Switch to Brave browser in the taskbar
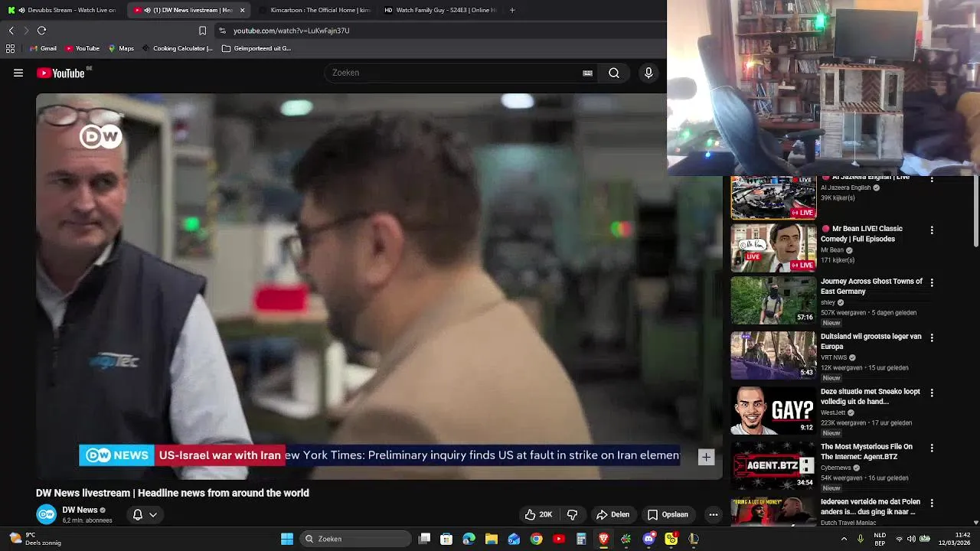This screenshot has height=551, width=980. tap(604, 539)
